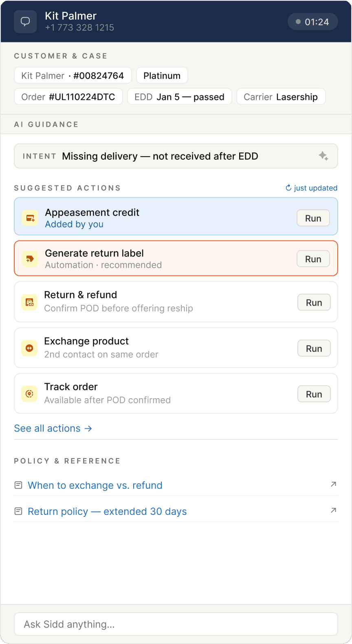Click the AI sparkle icon in Intent bar
This screenshot has height=644, width=352.
point(323,156)
